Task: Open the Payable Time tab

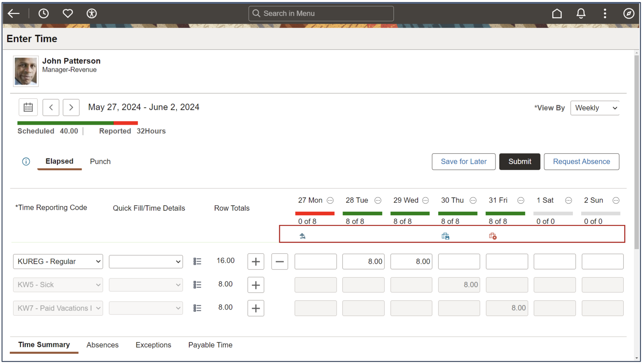Action: (210, 345)
